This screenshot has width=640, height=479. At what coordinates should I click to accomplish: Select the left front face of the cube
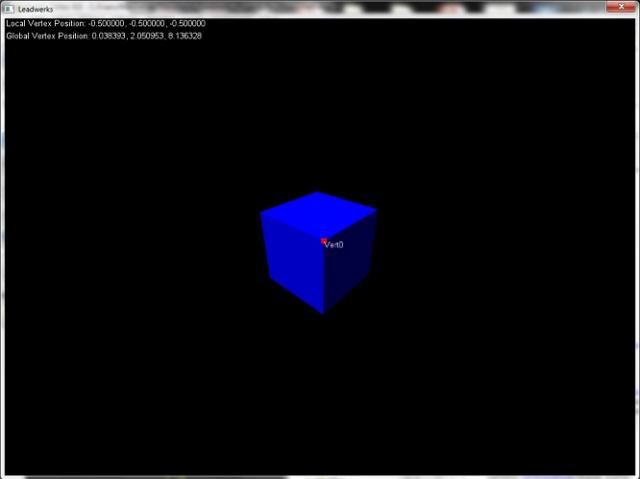[292, 260]
